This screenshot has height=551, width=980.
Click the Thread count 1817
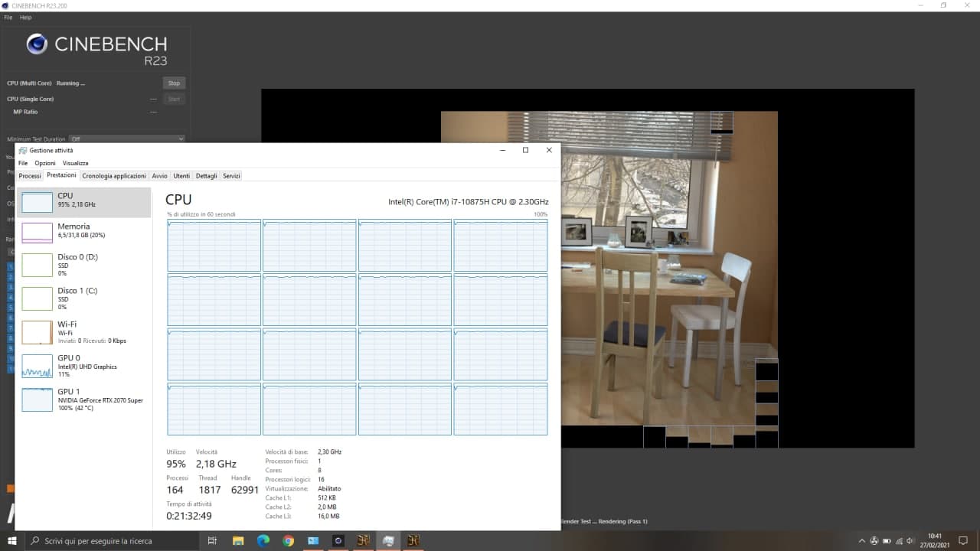[210, 490]
